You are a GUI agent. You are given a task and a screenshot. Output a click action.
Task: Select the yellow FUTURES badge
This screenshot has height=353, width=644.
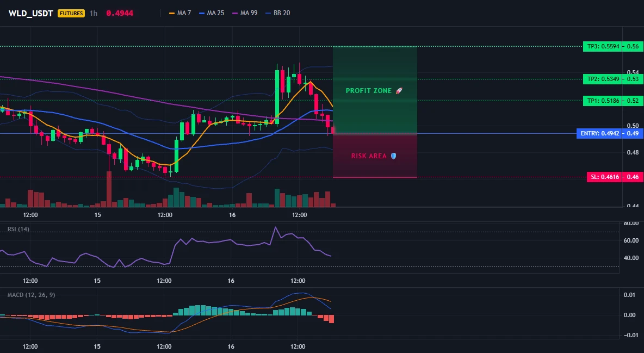[x=71, y=13]
